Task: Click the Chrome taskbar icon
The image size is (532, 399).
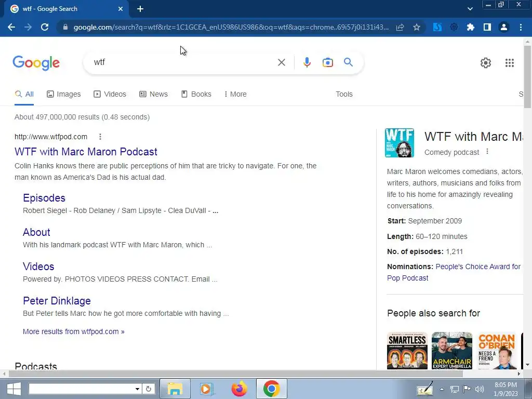Action: (271, 389)
